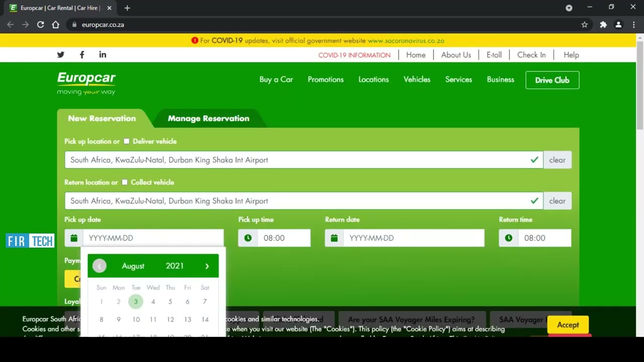644x362 pixels.
Task: Tick the Deliver vehicle checkbox
Action: pyautogui.click(x=126, y=141)
